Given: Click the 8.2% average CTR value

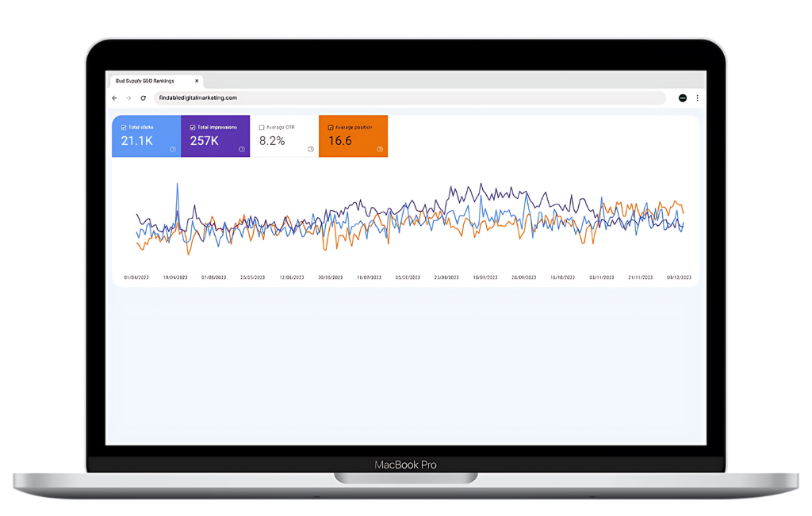Looking at the screenshot, I should (272, 141).
